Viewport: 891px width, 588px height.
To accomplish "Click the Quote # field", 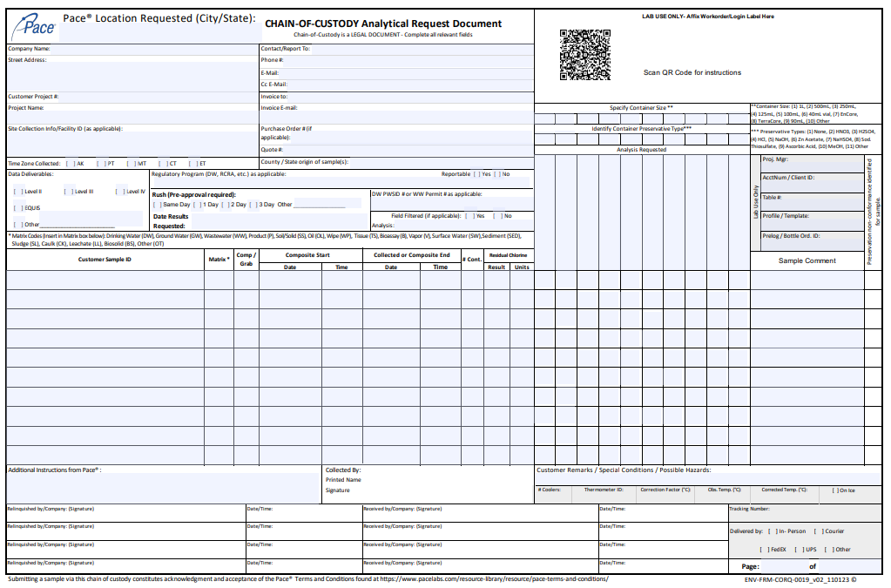I will (x=392, y=147).
